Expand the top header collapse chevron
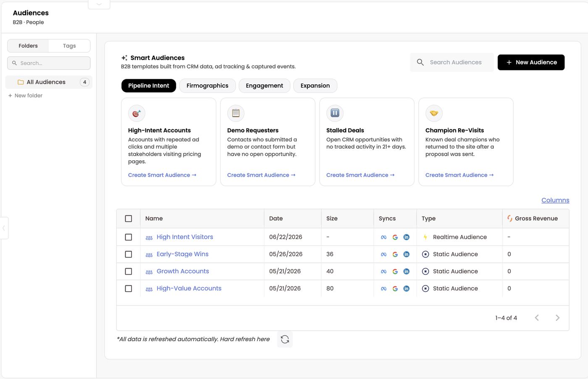 point(99,4)
